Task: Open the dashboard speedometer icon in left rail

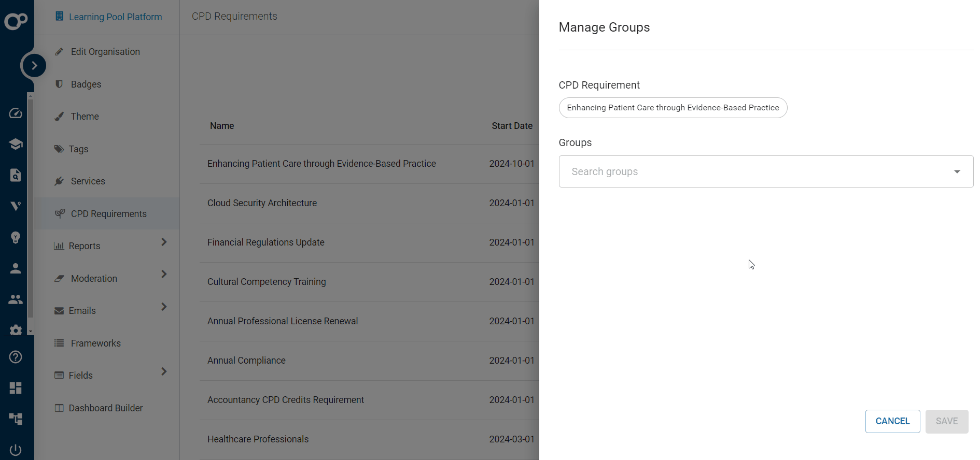Action: pos(16,113)
